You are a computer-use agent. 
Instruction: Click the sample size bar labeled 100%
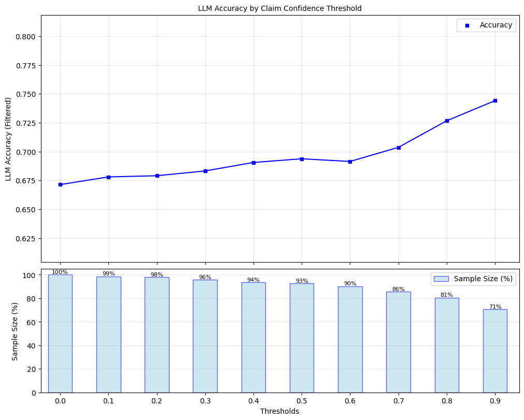click(60, 334)
